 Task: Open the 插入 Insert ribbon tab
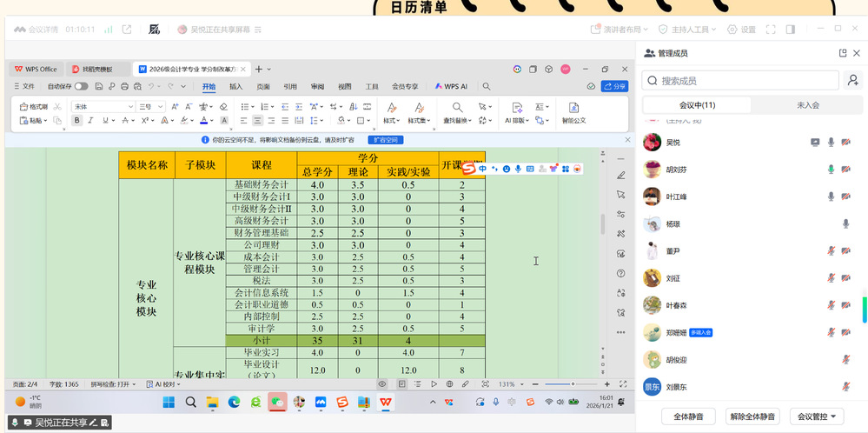235,86
